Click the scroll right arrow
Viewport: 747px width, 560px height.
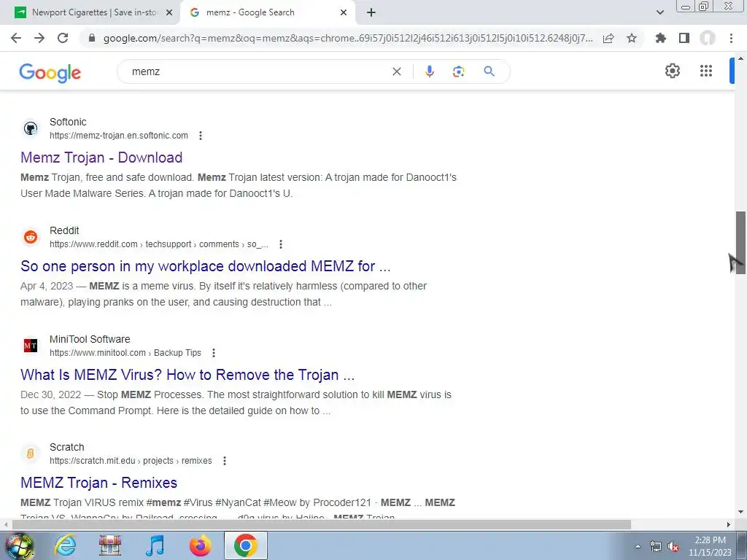729,525
